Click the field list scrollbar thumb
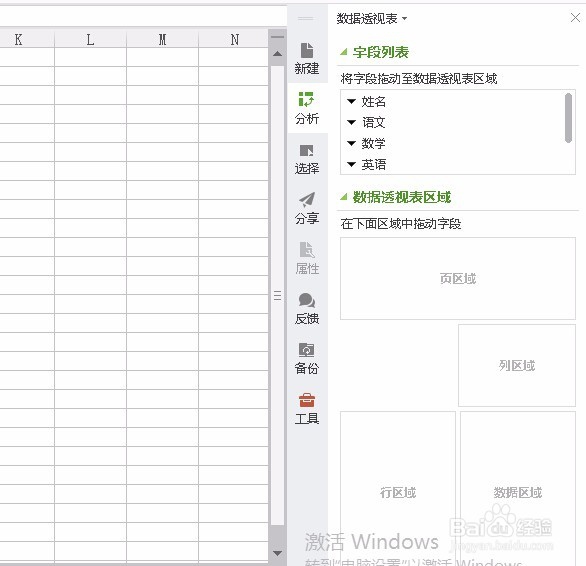 [x=568, y=118]
